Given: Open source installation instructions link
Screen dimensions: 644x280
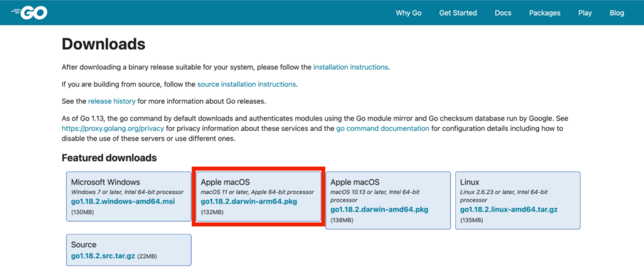Looking at the screenshot, I should pos(247,84).
